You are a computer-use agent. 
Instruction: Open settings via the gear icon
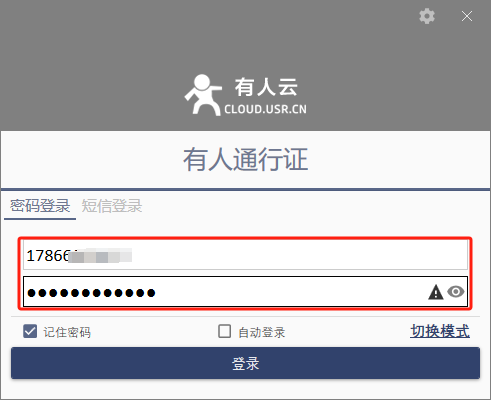427,16
